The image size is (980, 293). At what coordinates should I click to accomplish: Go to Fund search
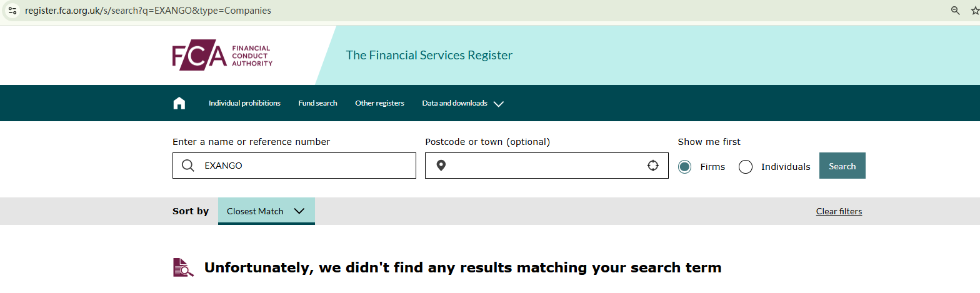coord(317,103)
